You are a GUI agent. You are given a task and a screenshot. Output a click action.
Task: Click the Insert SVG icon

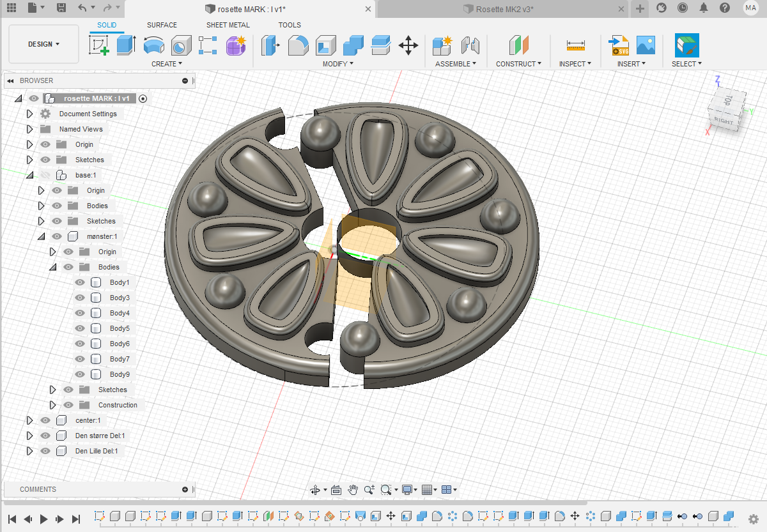(619, 45)
